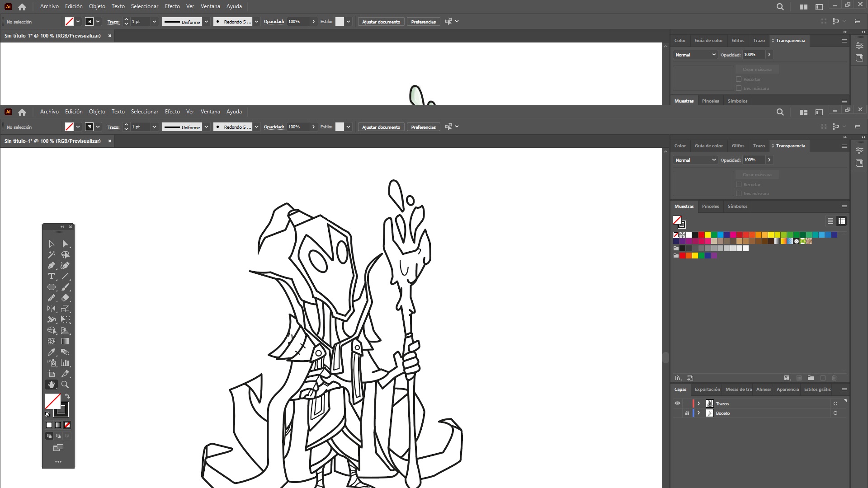Image resolution: width=868 pixels, height=488 pixels.
Task: Click Preferencias button in front window
Action: 424,127
